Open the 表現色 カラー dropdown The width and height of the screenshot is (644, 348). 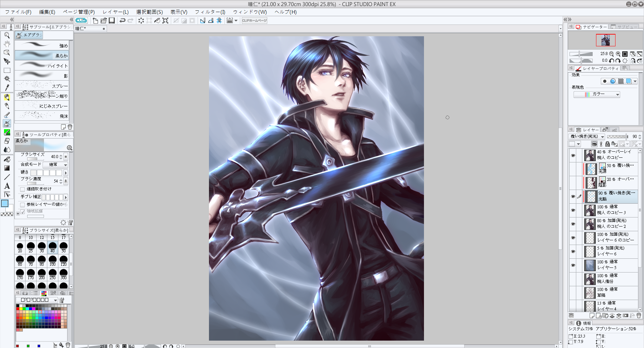pos(597,95)
